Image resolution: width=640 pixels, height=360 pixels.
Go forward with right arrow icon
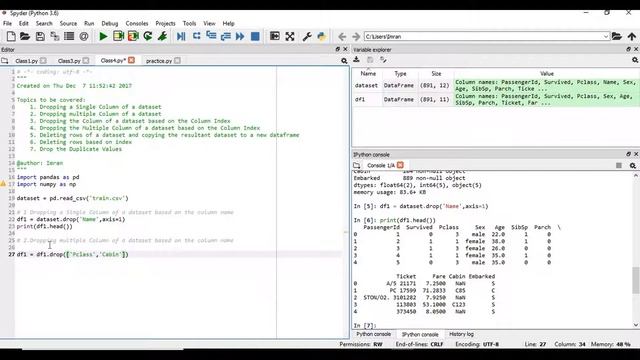click(x=356, y=37)
